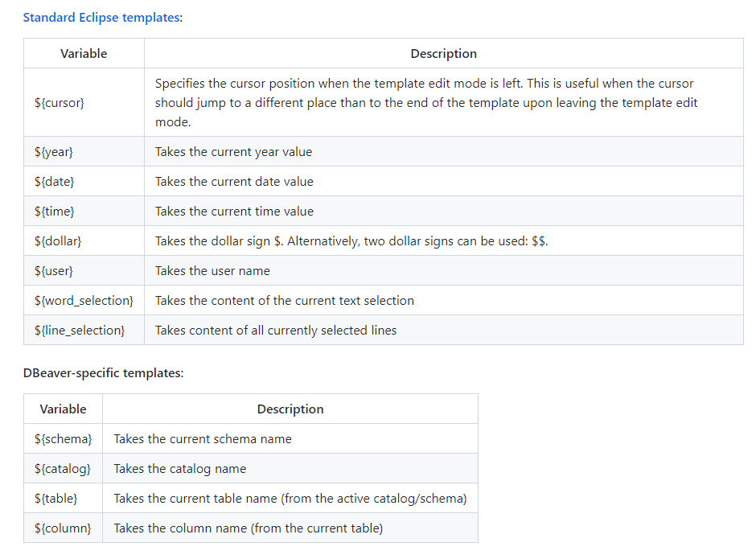Click the 'Takes the current year value' description
The height and width of the screenshot is (559, 756).
tap(233, 152)
